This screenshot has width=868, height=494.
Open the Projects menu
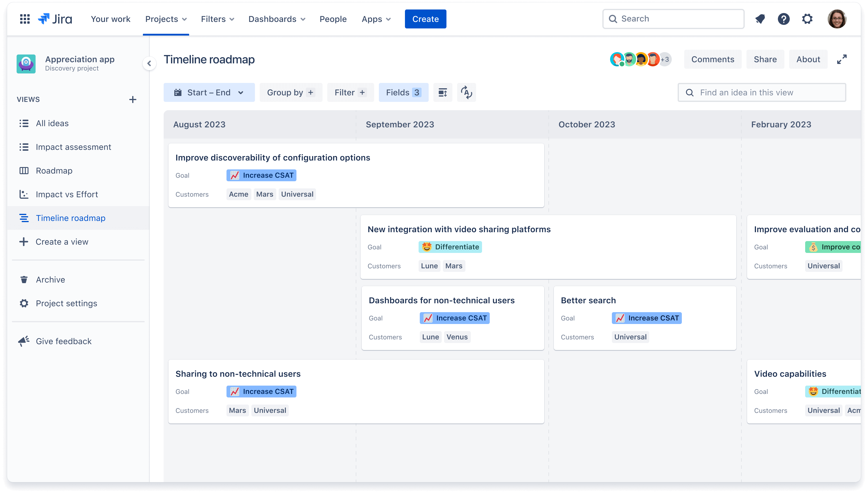tap(166, 18)
